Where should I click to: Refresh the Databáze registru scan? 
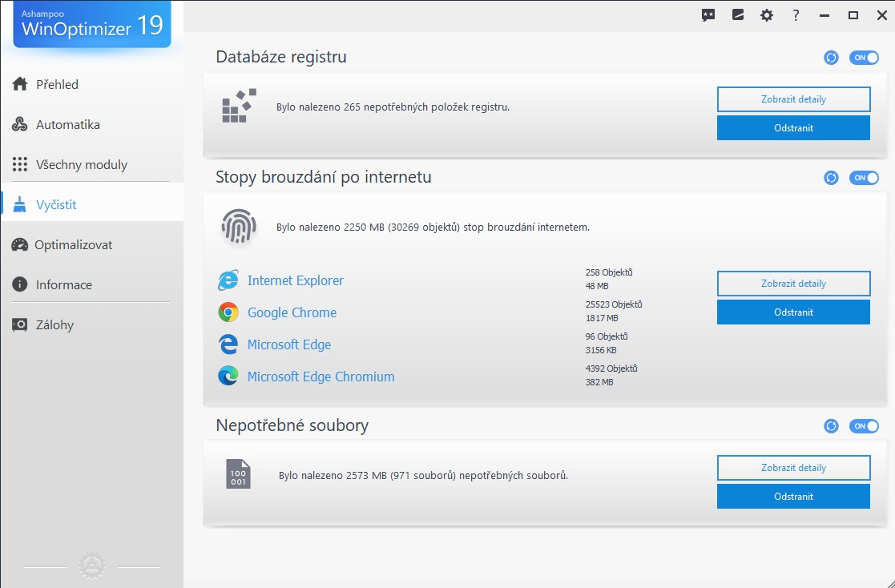tap(831, 58)
